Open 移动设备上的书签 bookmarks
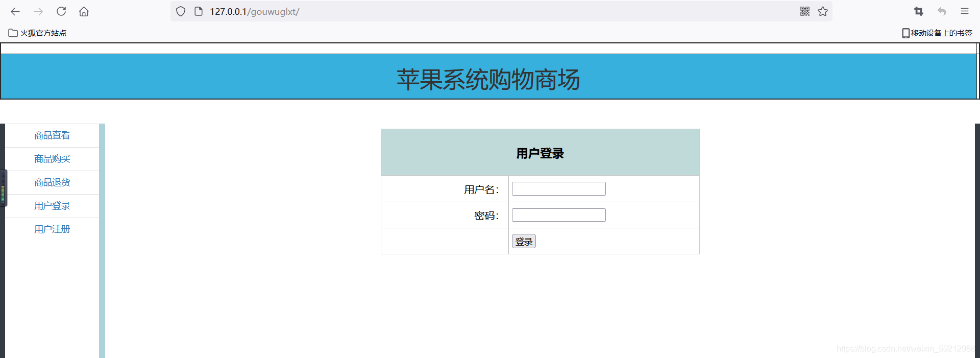 (937, 33)
